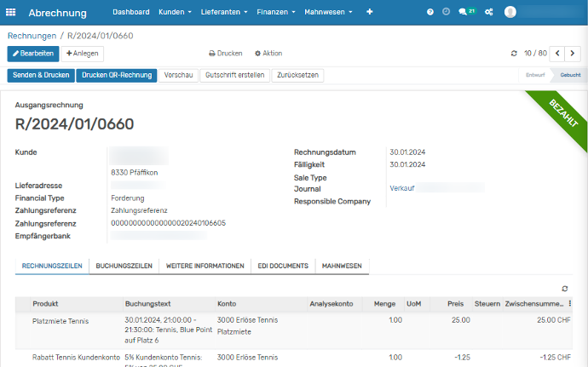This screenshot has width=588, height=367.
Task: Select the Entwurf status stage
Action: pyautogui.click(x=536, y=75)
